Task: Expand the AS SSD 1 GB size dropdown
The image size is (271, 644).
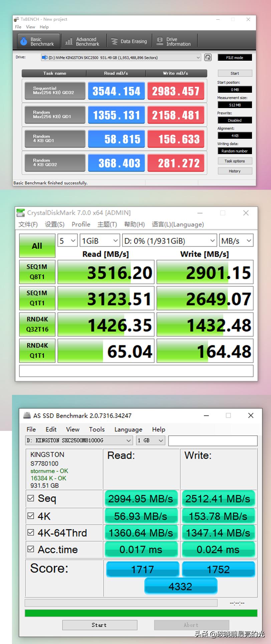Action: point(151,441)
